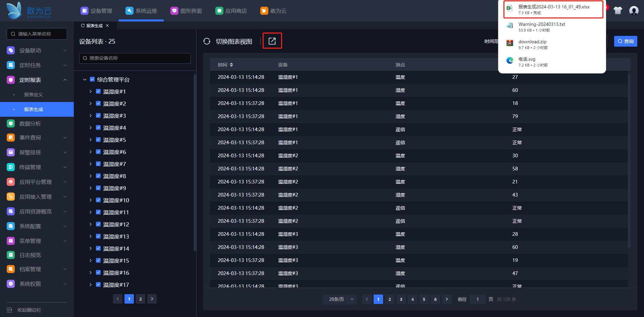Image resolution: width=644 pixels, height=317 pixels.
Task: Uncheck the 综合管理平台 checkbox
Action: [92, 80]
